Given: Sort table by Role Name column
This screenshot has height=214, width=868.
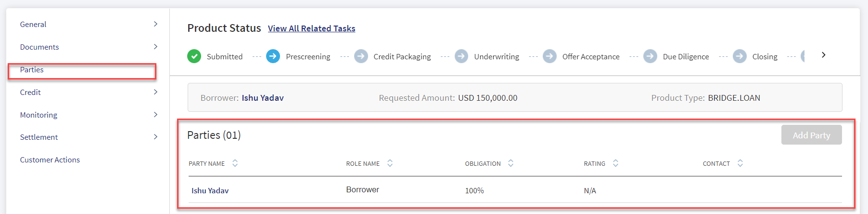Looking at the screenshot, I should point(390,163).
